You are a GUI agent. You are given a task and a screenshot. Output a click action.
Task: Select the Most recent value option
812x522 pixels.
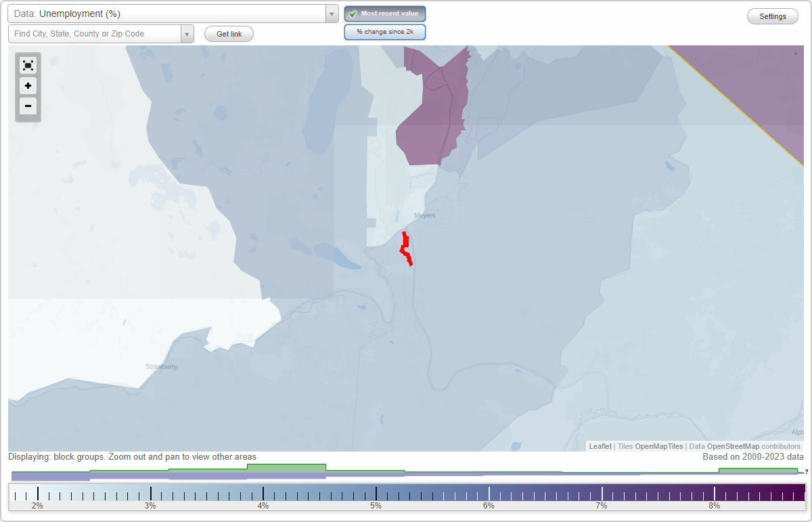[385, 14]
